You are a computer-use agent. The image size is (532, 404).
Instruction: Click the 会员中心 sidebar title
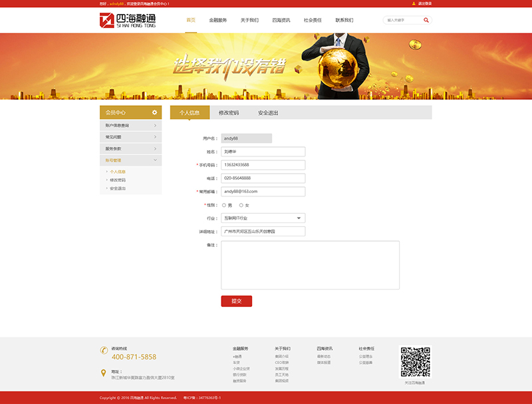click(x=115, y=112)
